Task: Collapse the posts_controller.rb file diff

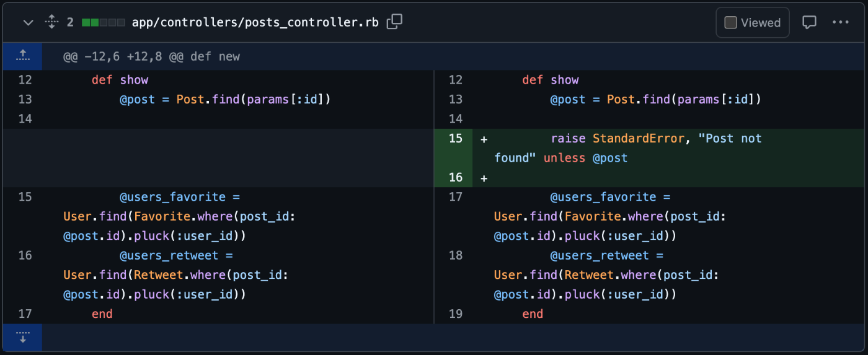Action: tap(28, 22)
